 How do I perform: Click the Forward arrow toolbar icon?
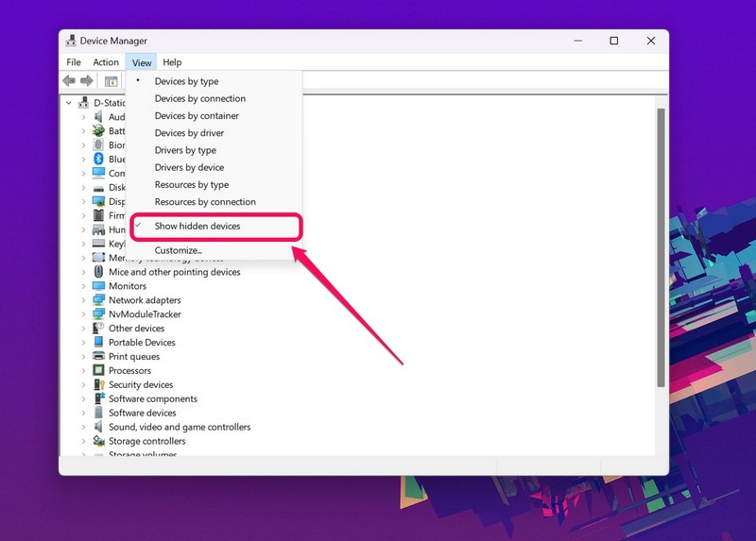tap(87, 82)
